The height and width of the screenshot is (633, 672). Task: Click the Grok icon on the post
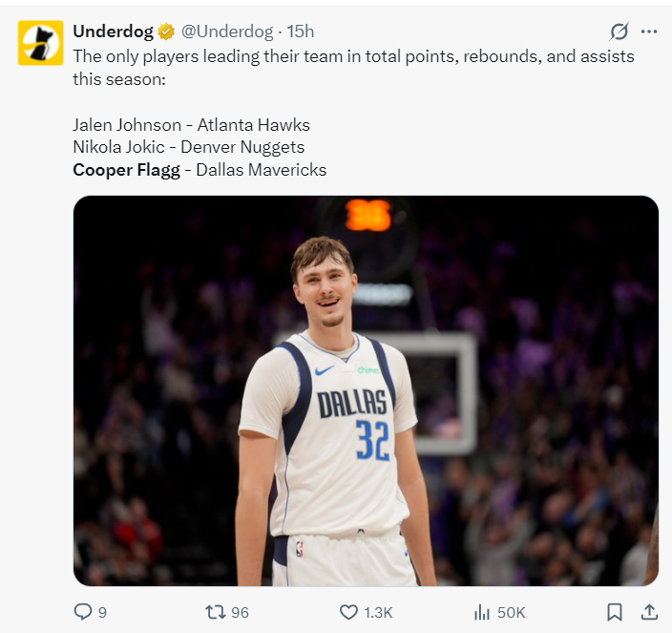pyautogui.click(x=619, y=32)
